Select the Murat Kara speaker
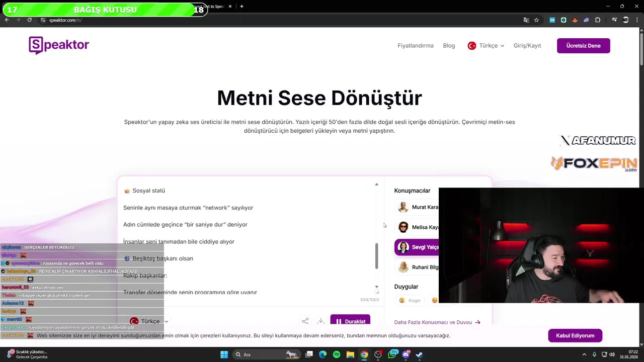644x362 pixels. point(417,207)
